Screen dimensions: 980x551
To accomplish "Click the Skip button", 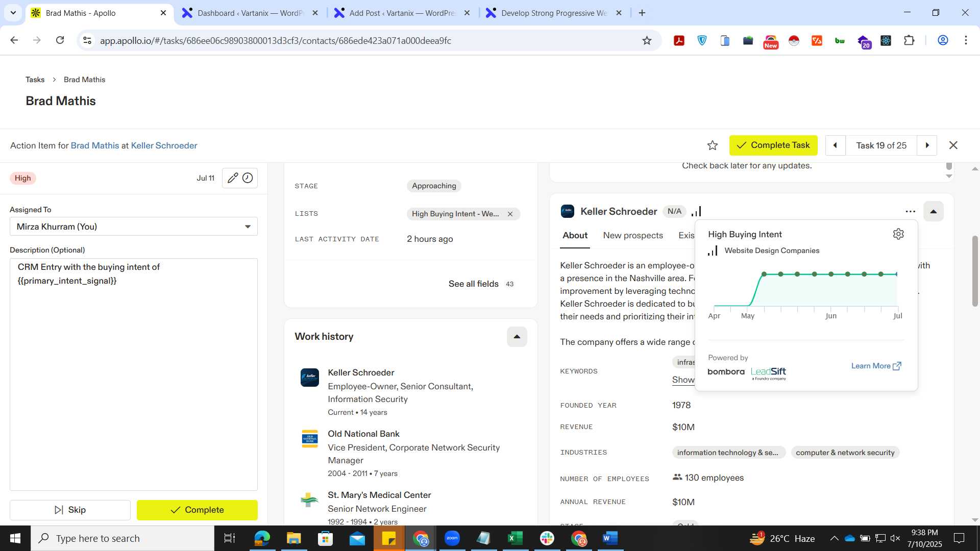I will 70,510.
